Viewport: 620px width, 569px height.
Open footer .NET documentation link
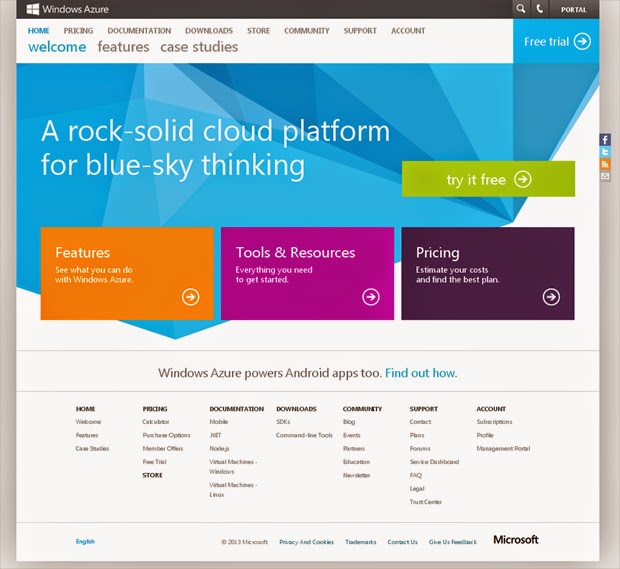click(x=215, y=435)
